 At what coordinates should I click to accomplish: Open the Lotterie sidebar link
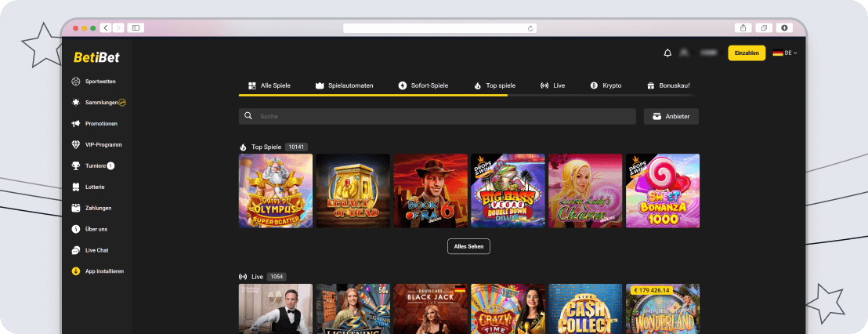[95, 187]
